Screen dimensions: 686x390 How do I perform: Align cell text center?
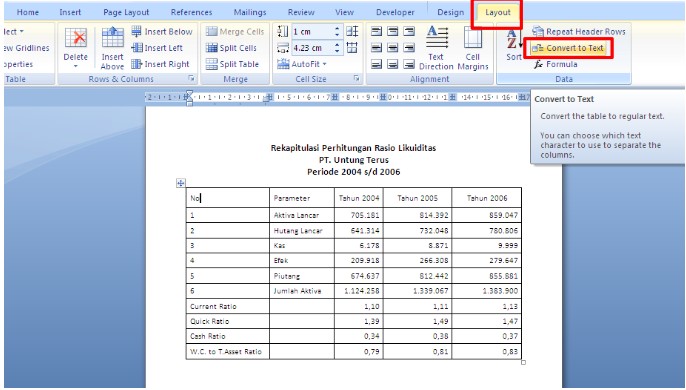[393, 48]
